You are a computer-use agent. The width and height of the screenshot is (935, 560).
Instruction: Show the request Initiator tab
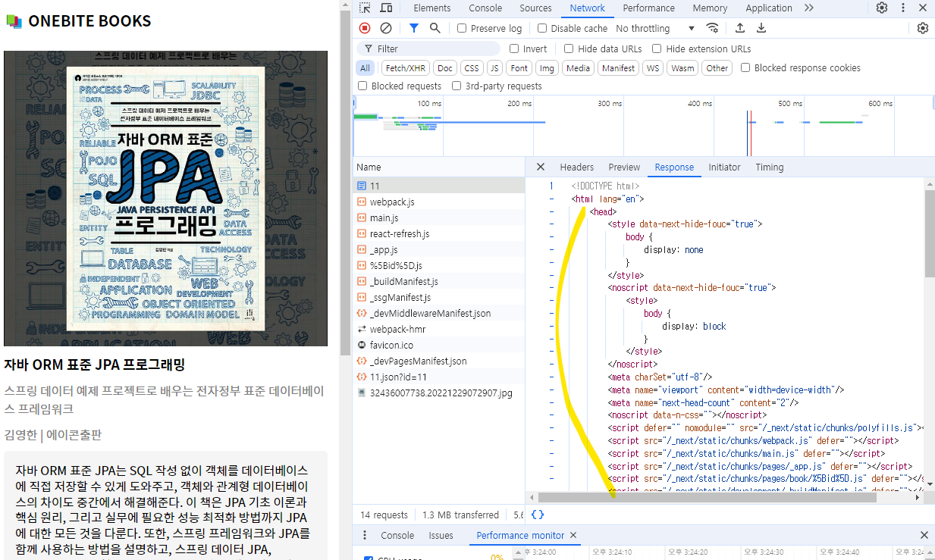[x=724, y=167]
